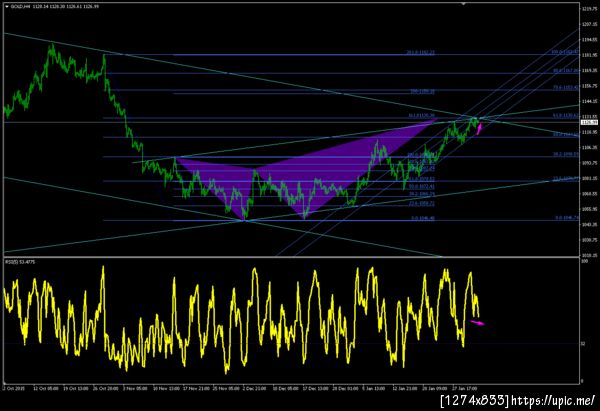This screenshot has width=600, height=411.
Task: Open the chart menu triangle beside GOLD,H4
Action: [7, 7]
